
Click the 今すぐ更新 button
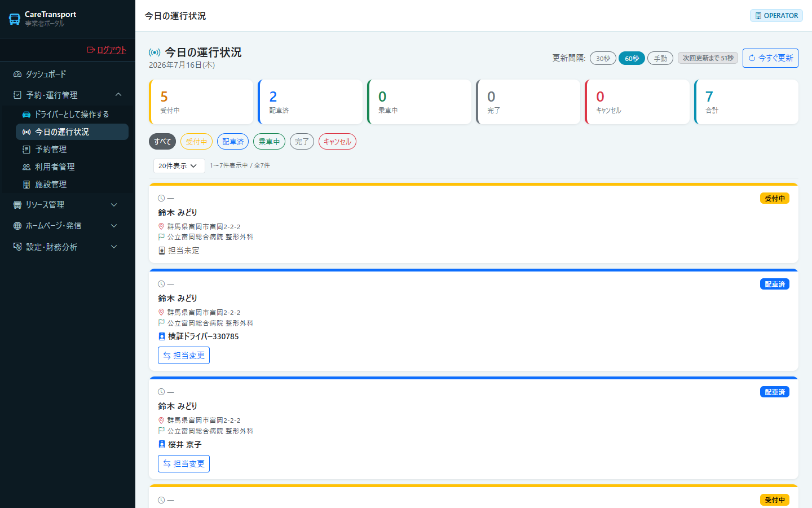770,58
